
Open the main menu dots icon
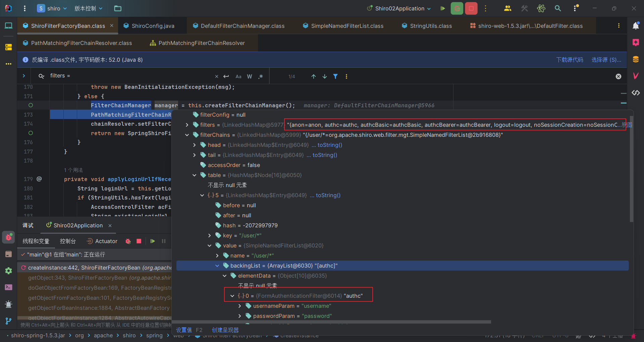24,8
